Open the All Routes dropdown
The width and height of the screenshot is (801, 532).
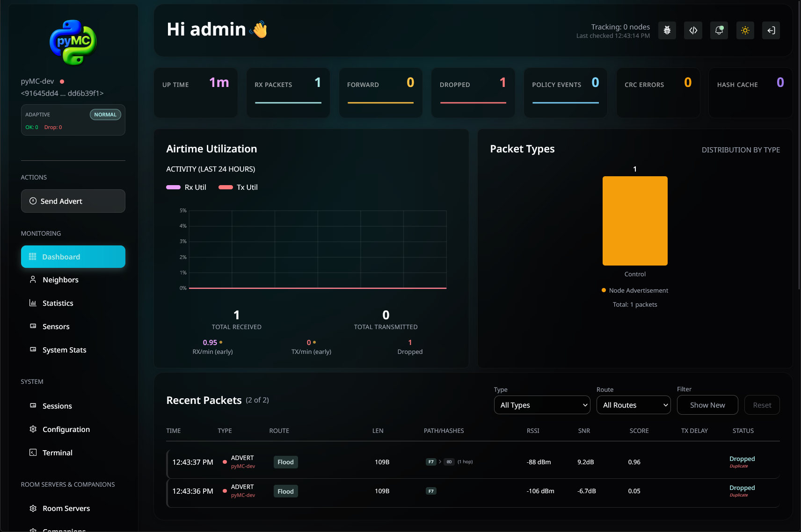pos(634,405)
